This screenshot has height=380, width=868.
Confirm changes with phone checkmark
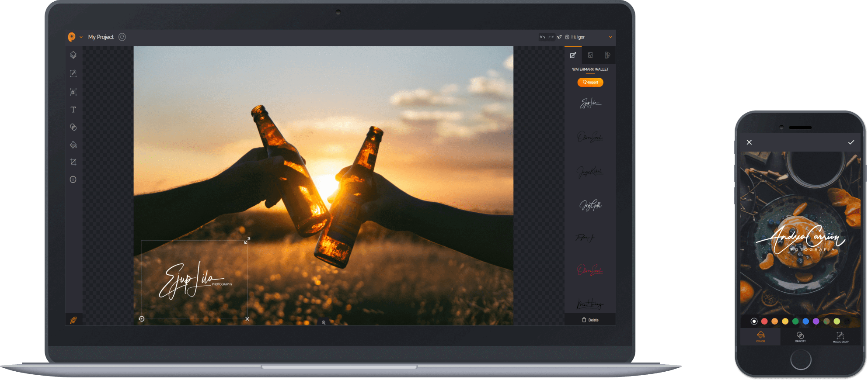click(x=851, y=142)
